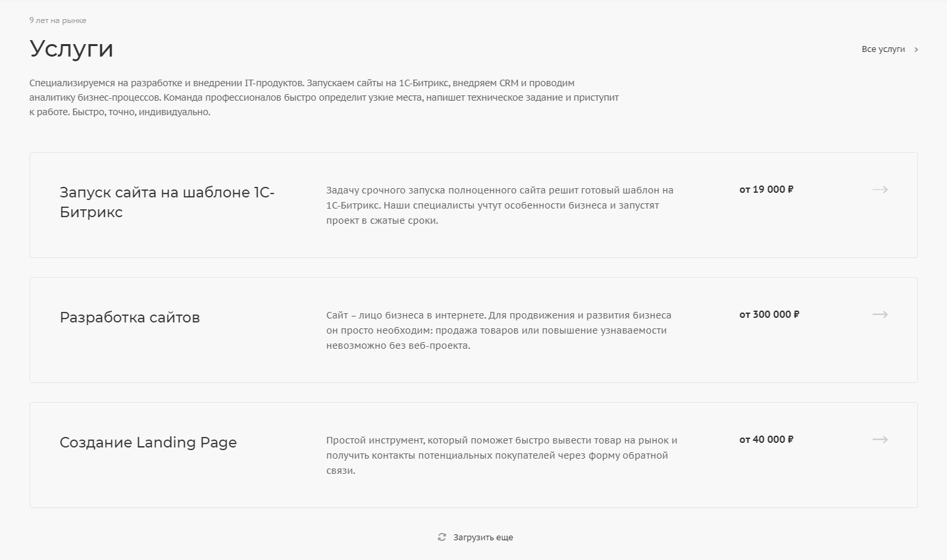947x560 pixels.
Task: Click the intro paragraph about IT-продуктов
Action: 324,97
